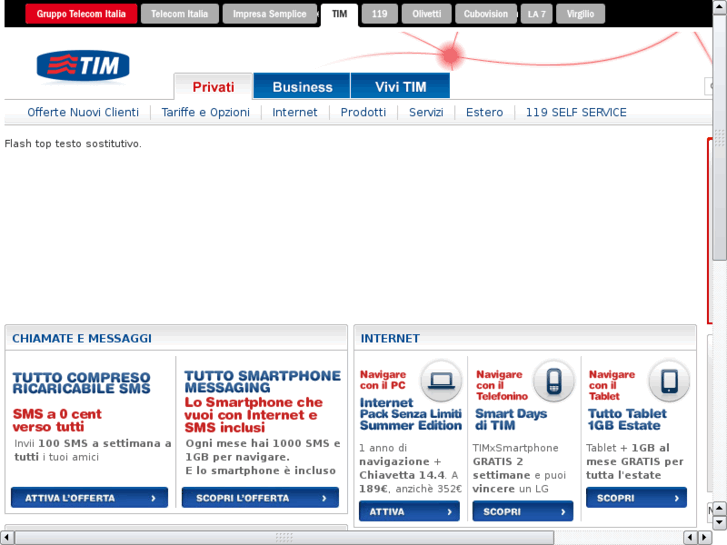Screen dimensions: 727x545
Task: Click Navigare con il Telefonino label
Action: [x=502, y=385]
